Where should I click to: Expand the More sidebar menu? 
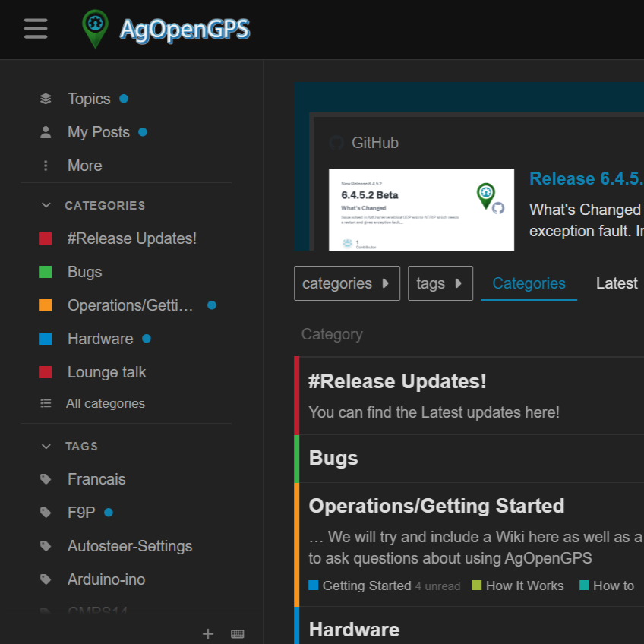tap(84, 166)
